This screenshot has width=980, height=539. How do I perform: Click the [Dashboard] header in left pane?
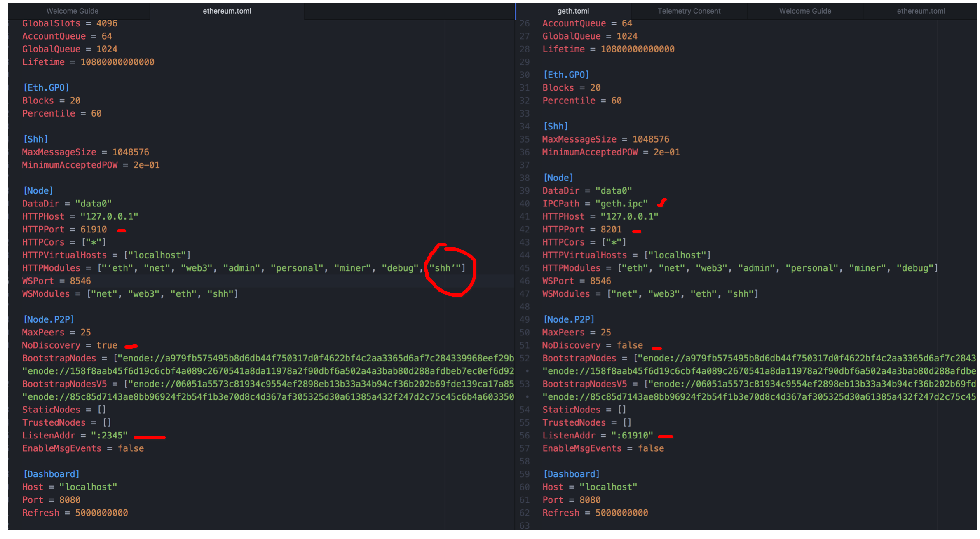tap(51, 474)
